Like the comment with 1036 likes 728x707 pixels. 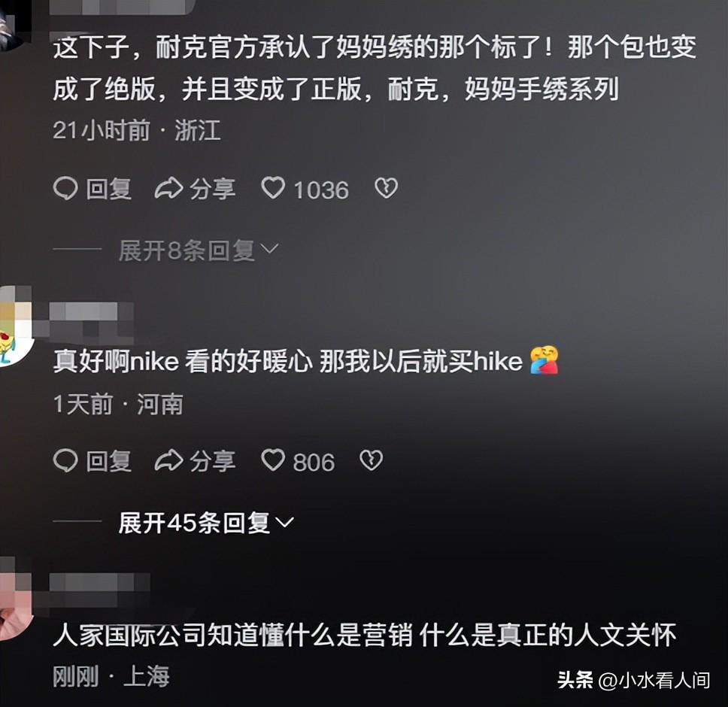pos(273,189)
